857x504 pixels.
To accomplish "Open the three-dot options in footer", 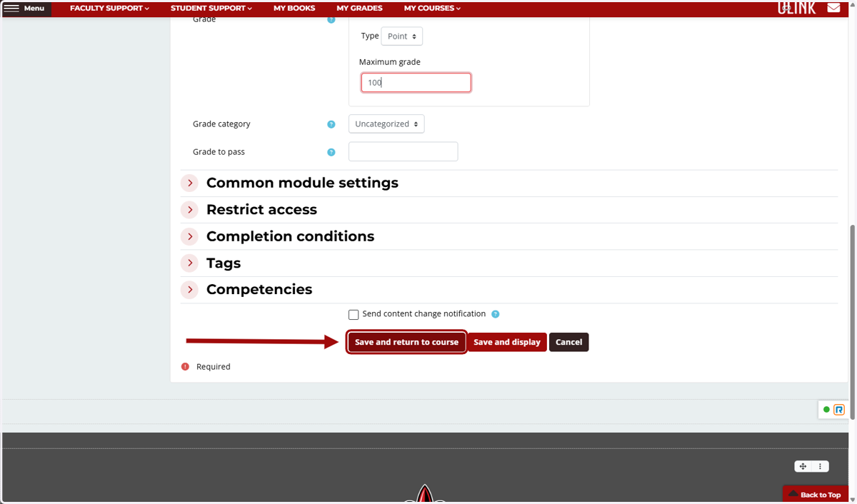I will point(820,466).
